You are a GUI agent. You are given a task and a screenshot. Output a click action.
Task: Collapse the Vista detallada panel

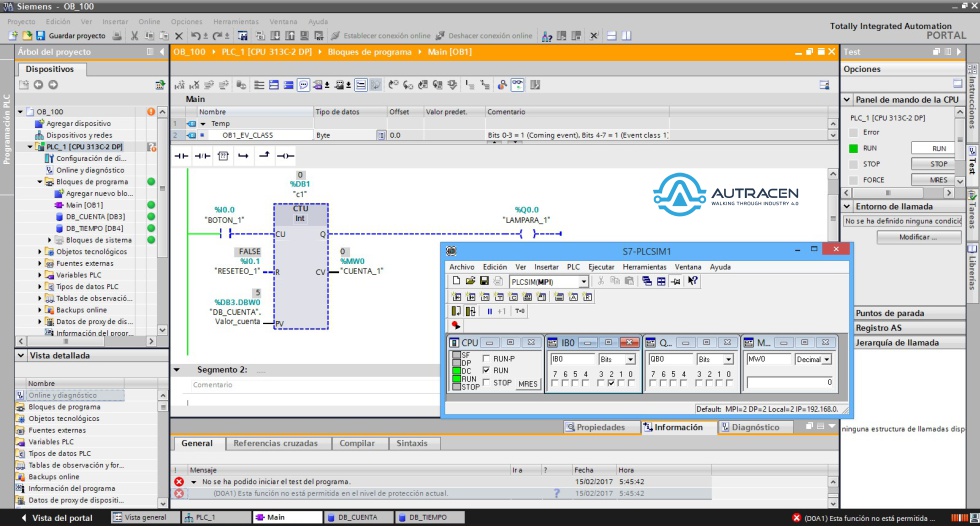21,355
